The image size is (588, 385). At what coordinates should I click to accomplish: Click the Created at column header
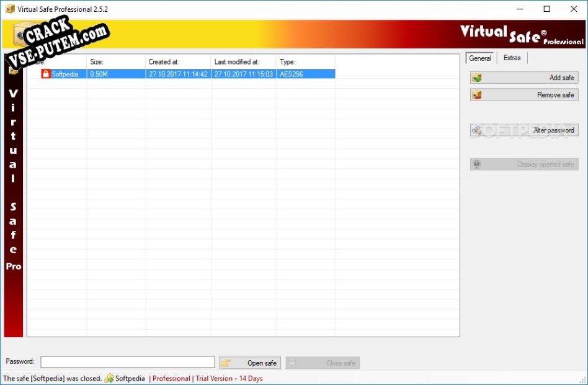(x=178, y=62)
